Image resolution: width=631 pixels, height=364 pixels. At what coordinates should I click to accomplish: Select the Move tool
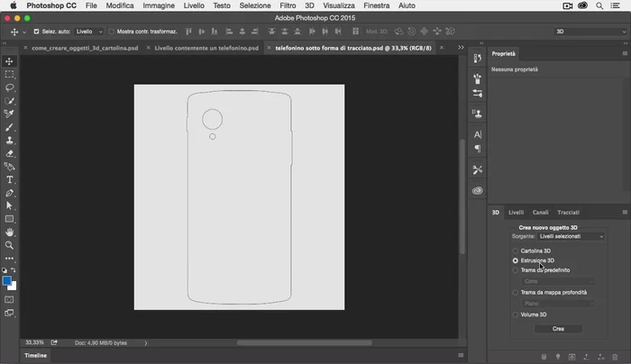tap(10, 61)
